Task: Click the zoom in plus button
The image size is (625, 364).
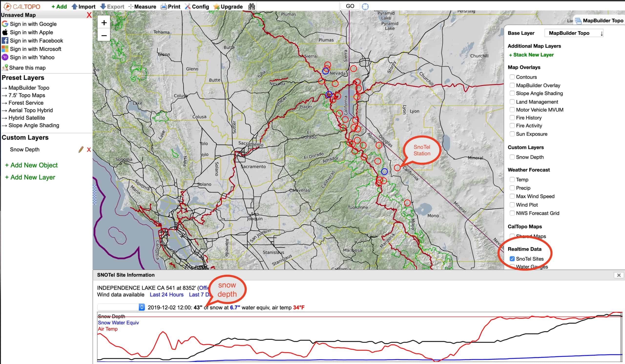Action: pos(104,23)
